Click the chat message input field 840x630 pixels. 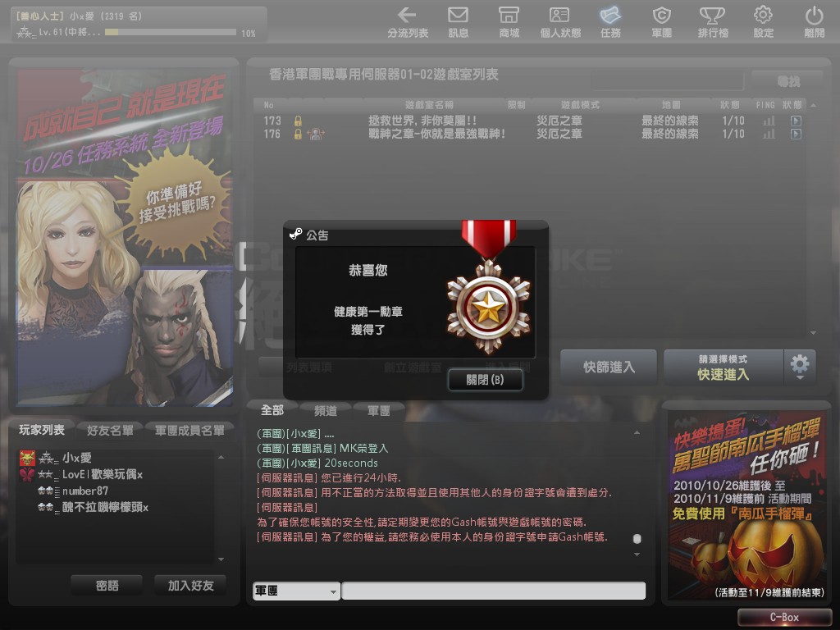493,591
